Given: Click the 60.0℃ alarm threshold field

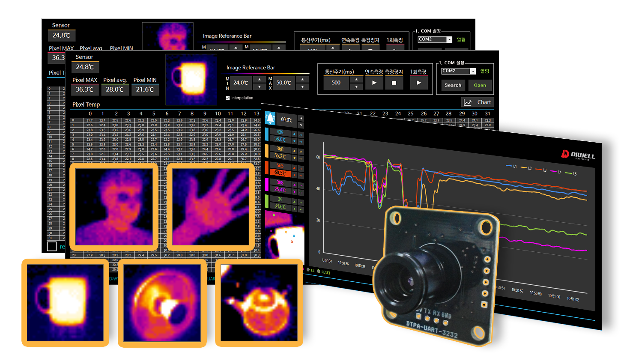Looking at the screenshot, I should click(287, 120).
